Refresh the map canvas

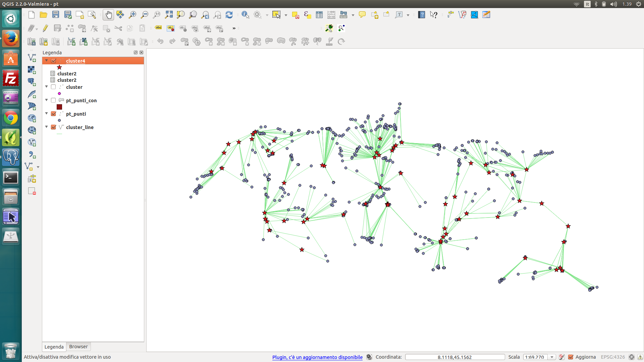229,15
